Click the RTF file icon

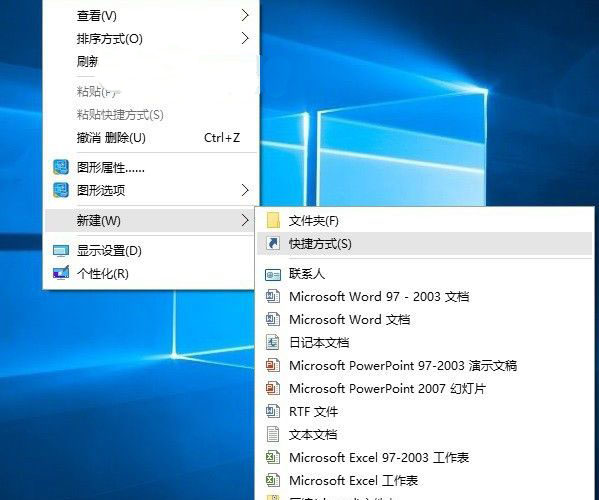(273, 411)
